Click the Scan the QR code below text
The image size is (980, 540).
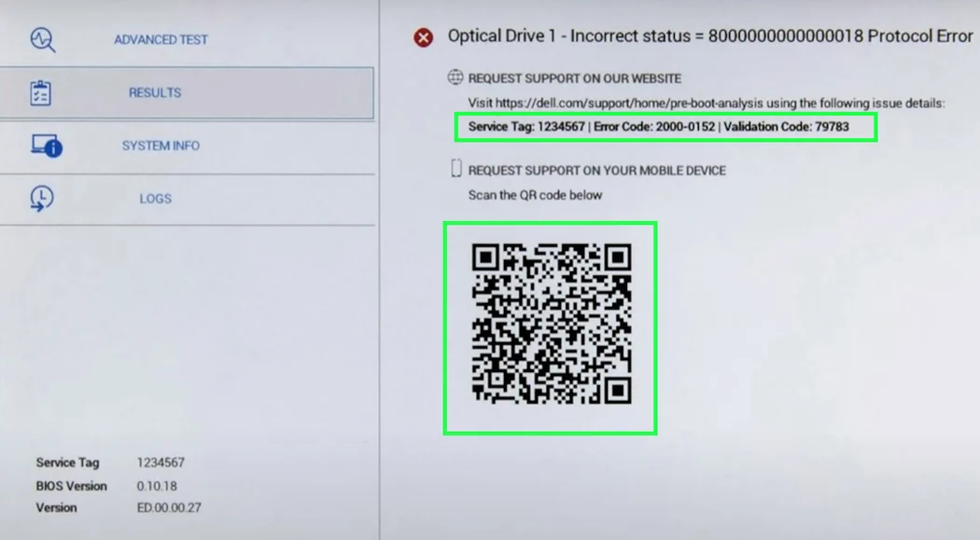(535, 196)
